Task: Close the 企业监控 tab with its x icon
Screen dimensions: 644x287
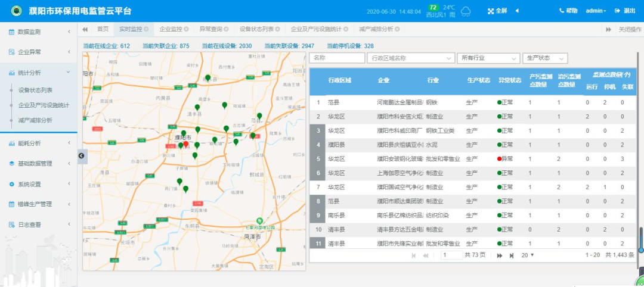Action: [x=187, y=29]
